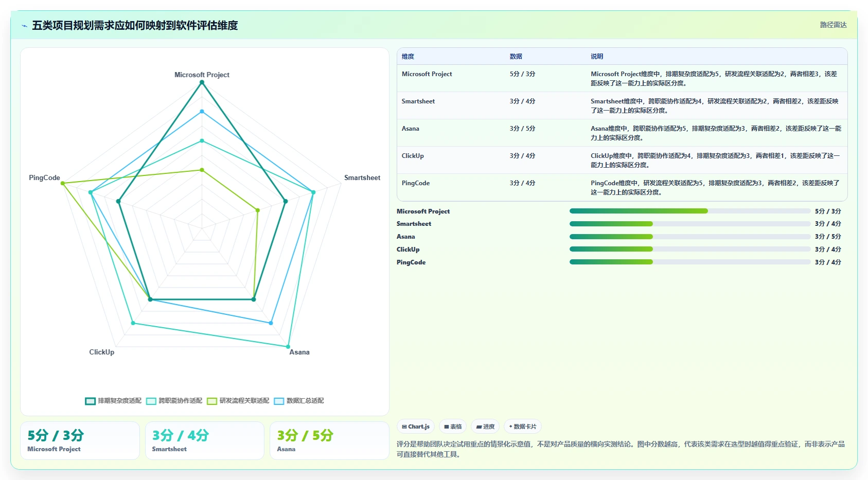
Task: Click the ClickUp progress bar
Action: [x=690, y=249]
